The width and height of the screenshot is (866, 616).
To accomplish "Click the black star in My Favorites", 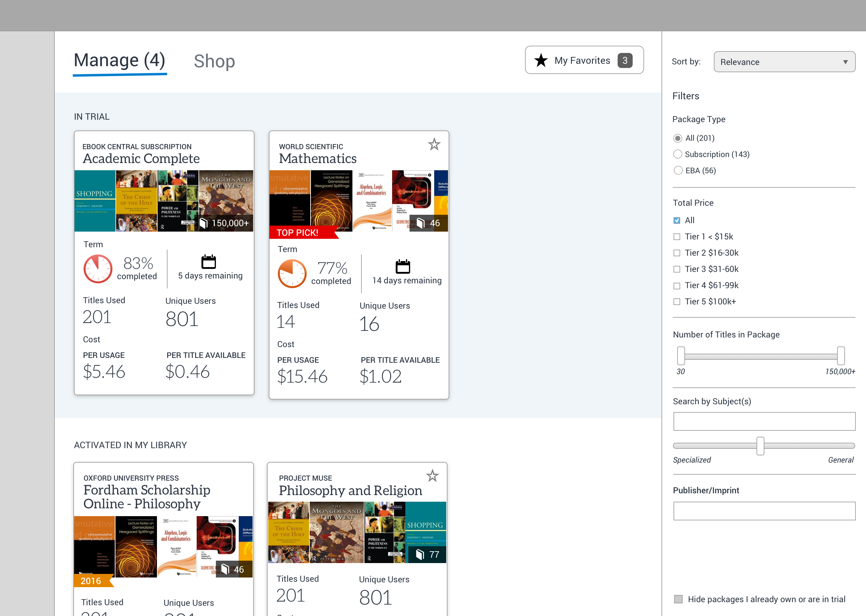I will click(541, 60).
